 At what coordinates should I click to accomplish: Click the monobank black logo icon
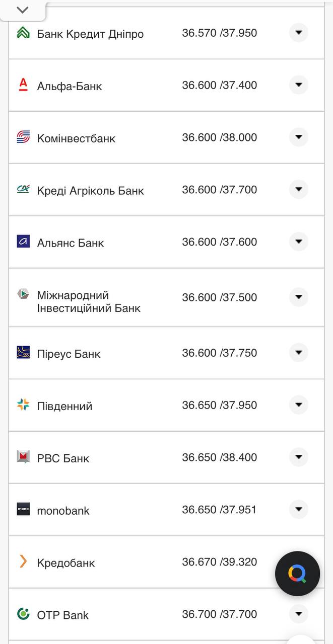(x=24, y=509)
